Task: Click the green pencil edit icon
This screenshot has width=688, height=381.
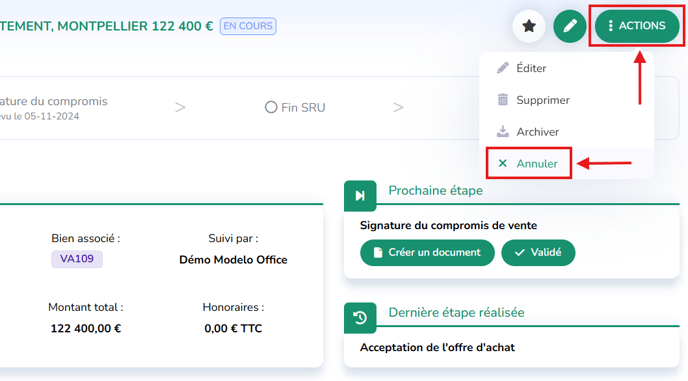Action: [570, 26]
